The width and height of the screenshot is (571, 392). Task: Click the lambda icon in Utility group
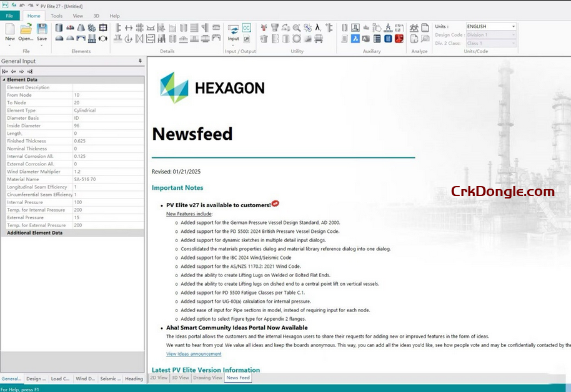[x=318, y=28]
